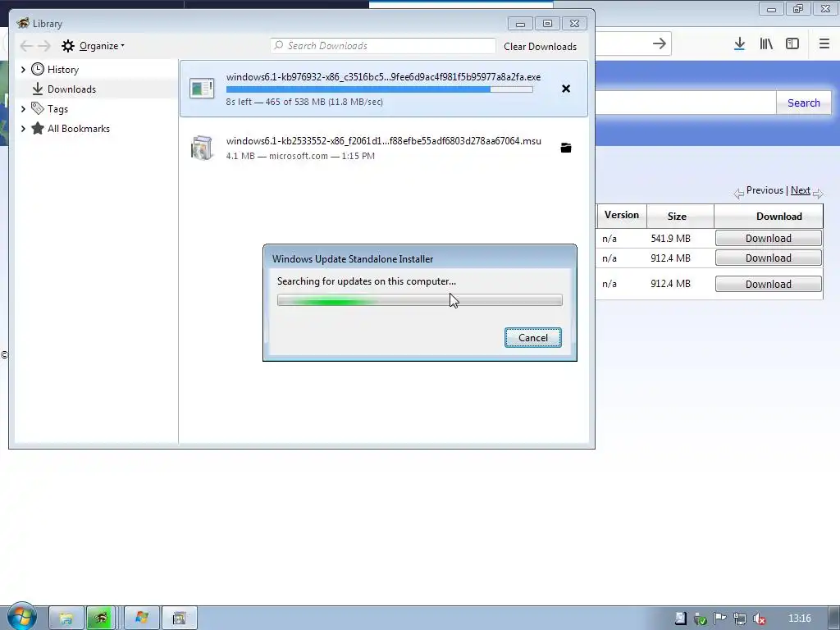Image resolution: width=840 pixels, height=630 pixels.
Task: Click the tray clock showing 13:16
Action: tap(800, 619)
